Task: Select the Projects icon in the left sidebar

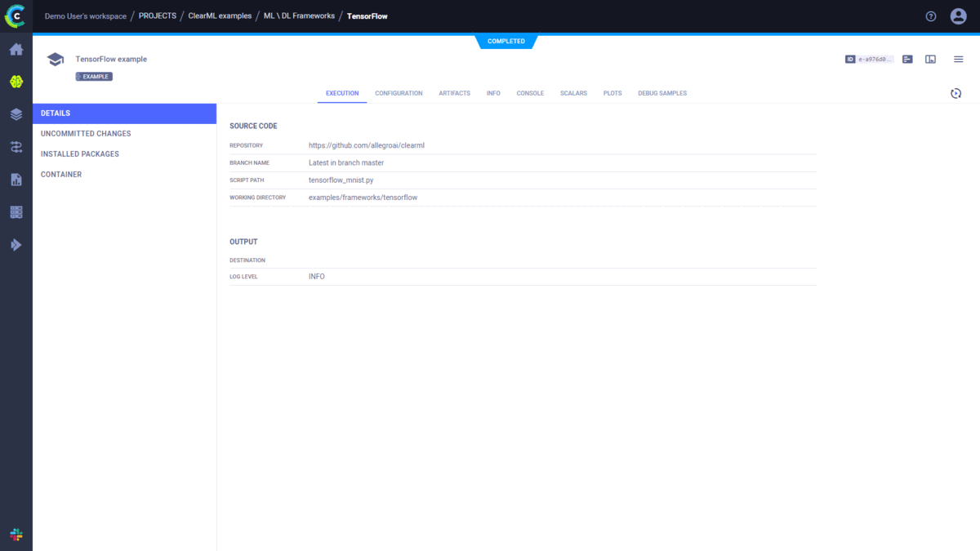Action: pyautogui.click(x=16, y=82)
